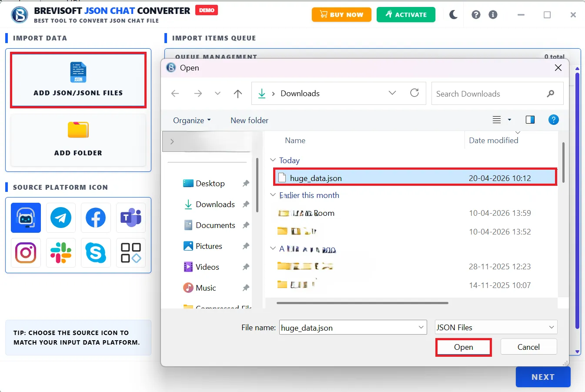Click the search magnifier icon

pyautogui.click(x=551, y=94)
